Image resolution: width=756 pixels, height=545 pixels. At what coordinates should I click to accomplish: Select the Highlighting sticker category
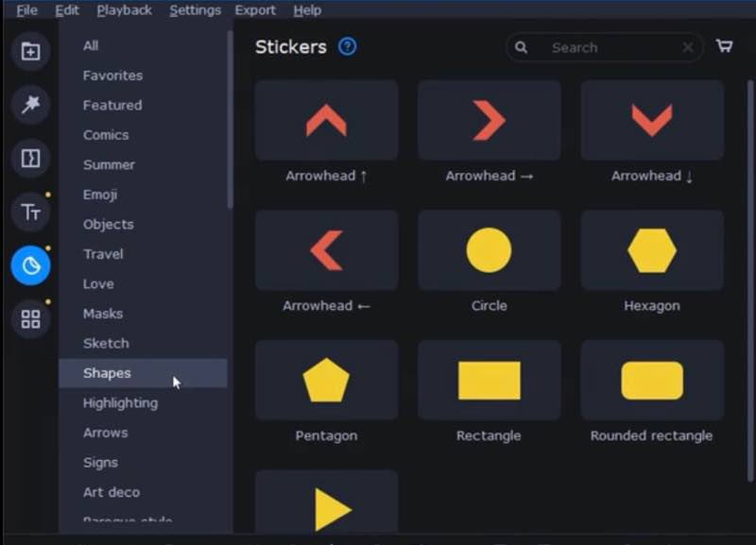pos(120,402)
